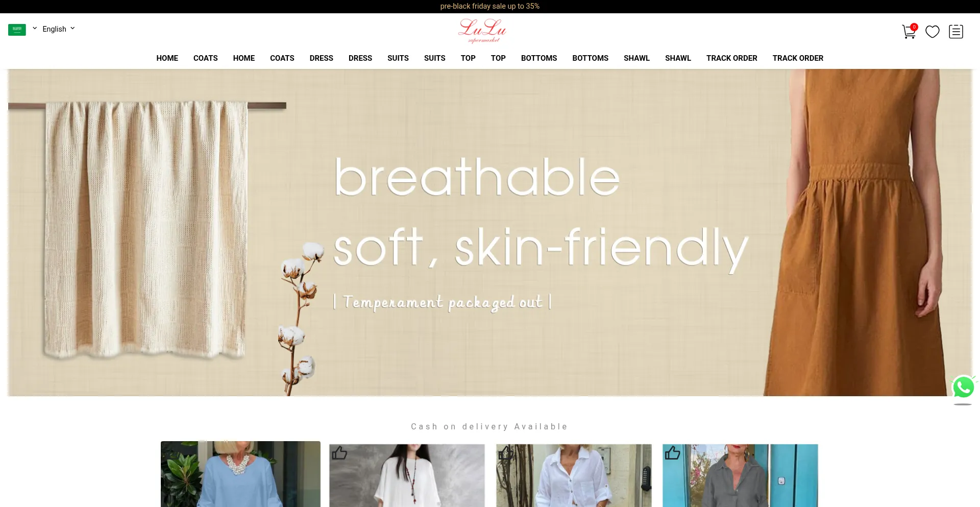Click the Saudi Arabia flag icon
Viewport: 980px width, 507px height.
(x=17, y=30)
